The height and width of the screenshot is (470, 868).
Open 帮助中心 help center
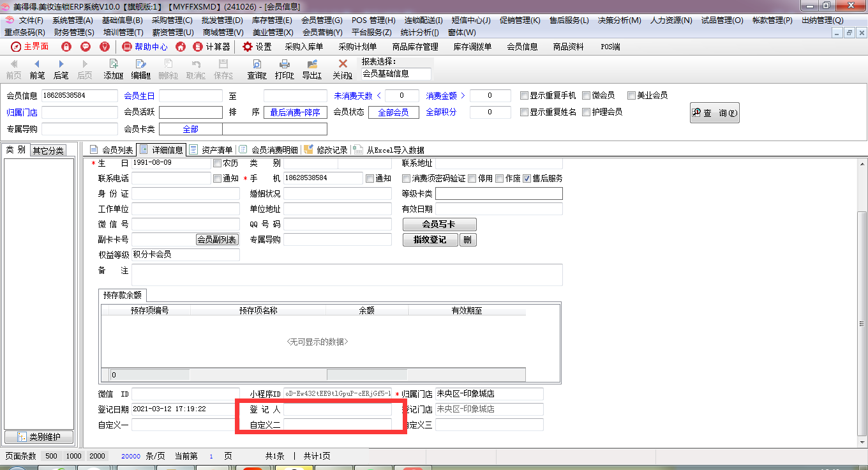coord(145,47)
